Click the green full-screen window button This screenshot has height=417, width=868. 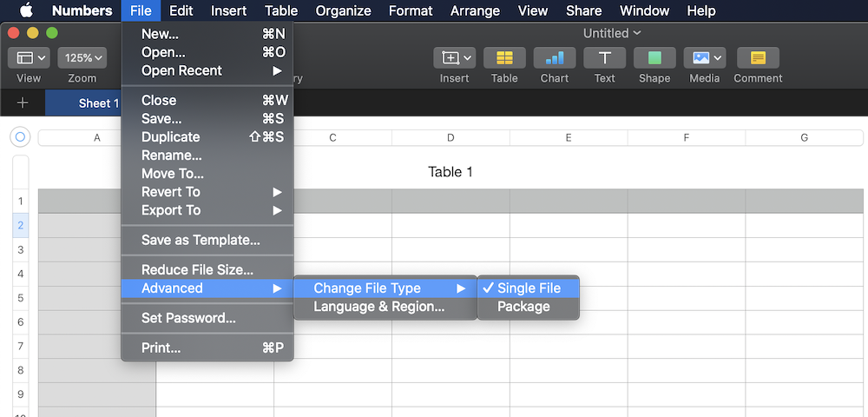tap(51, 33)
